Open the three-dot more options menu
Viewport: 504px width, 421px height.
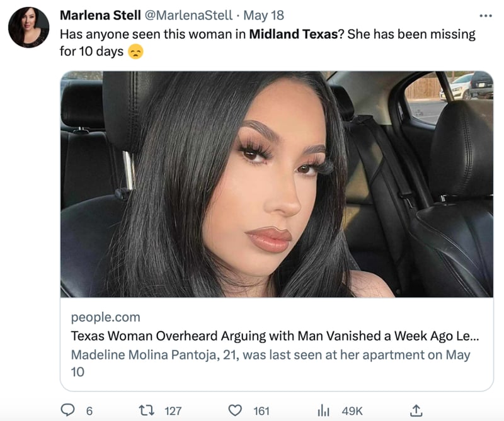pyautogui.click(x=485, y=15)
